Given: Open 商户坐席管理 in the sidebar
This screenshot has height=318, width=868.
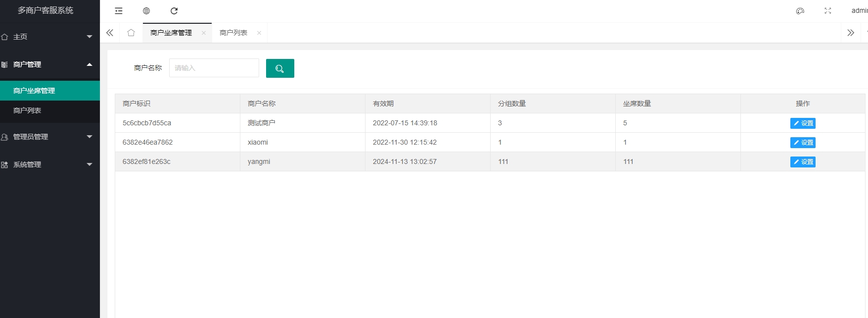Looking at the screenshot, I should pyautogui.click(x=34, y=91).
